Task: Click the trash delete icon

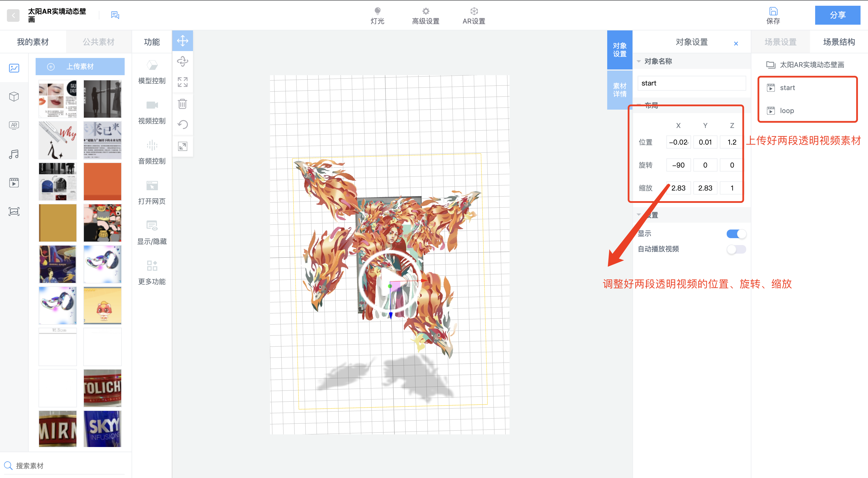Action: [x=182, y=104]
